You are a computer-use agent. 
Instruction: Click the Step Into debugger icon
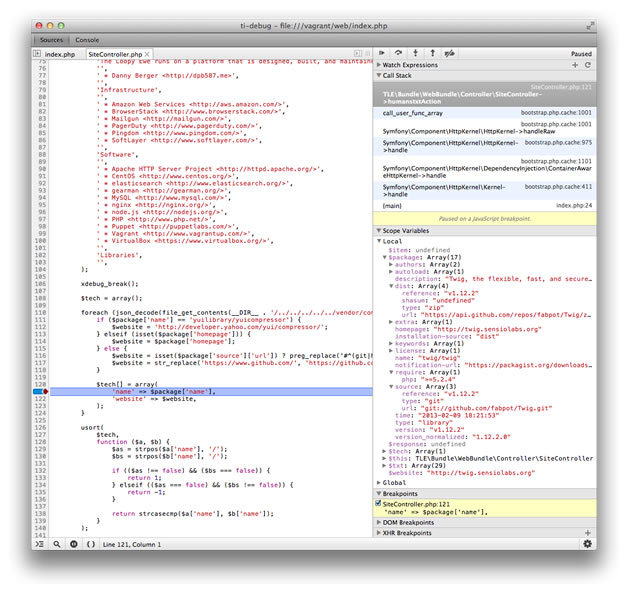416,53
